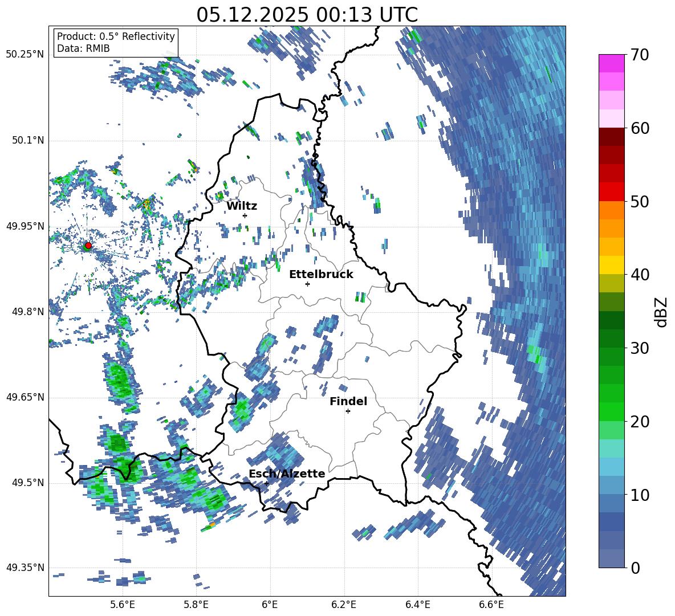Image resolution: width=675 pixels, height=616 pixels.
Task: Click the 50.1°N latitude label
Action: pos(28,141)
